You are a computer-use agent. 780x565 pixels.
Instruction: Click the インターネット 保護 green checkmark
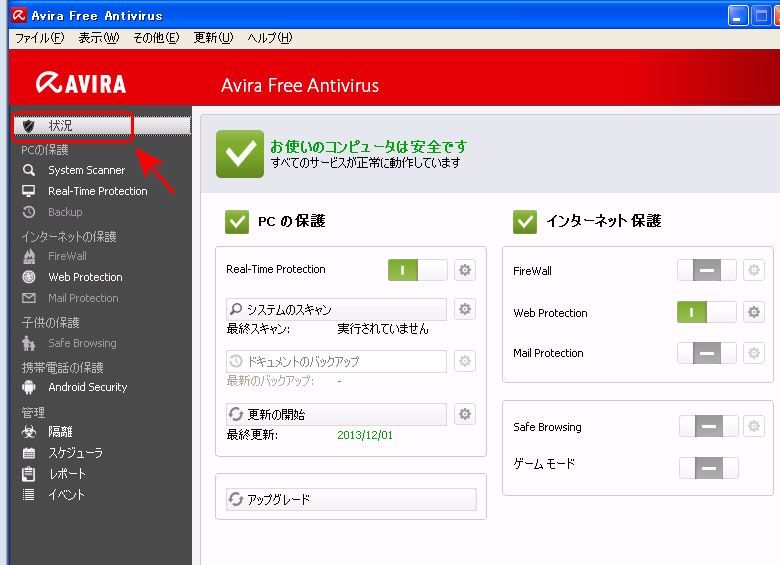pyautogui.click(x=525, y=222)
